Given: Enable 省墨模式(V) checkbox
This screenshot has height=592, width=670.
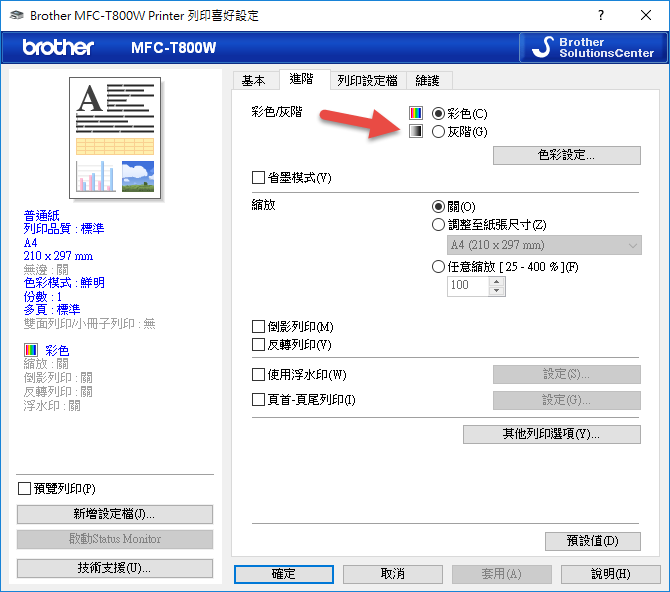Looking at the screenshot, I should (x=258, y=177).
